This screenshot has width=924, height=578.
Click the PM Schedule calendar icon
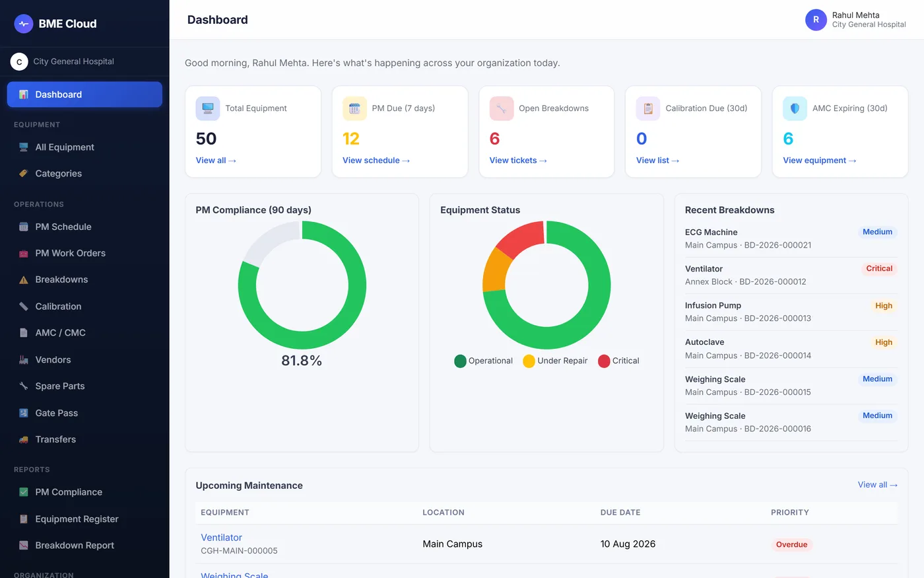pyautogui.click(x=24, y=227)
